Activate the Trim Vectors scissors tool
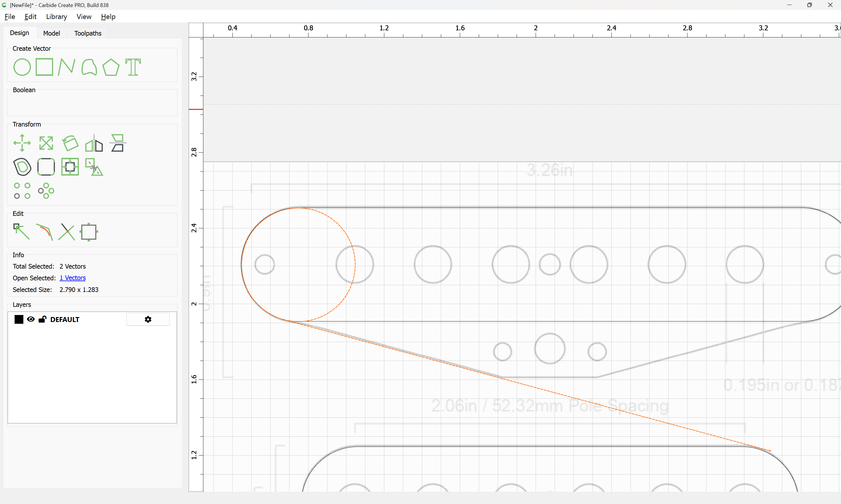841x504 pixels. tap(67, 232)
